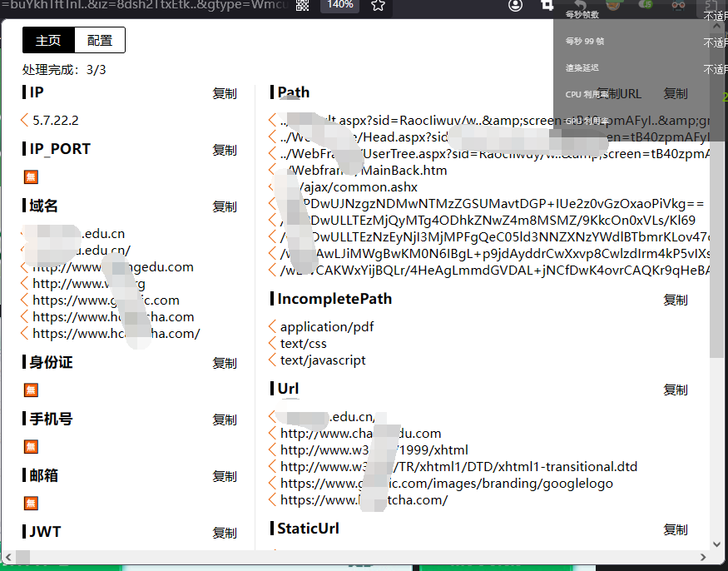
Task: Click the chevron before the 1999/xhtml URL
Action: coord(272,449)
